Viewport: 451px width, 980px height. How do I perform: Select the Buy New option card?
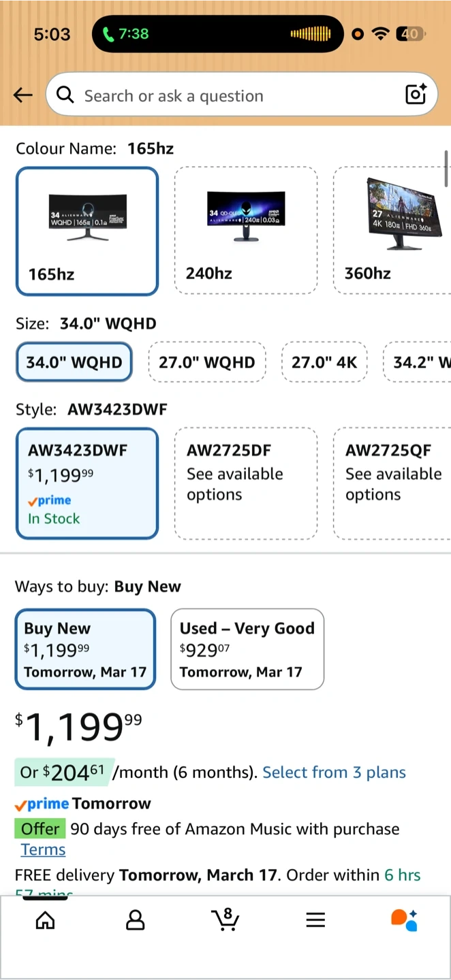(x=86, y=649)
